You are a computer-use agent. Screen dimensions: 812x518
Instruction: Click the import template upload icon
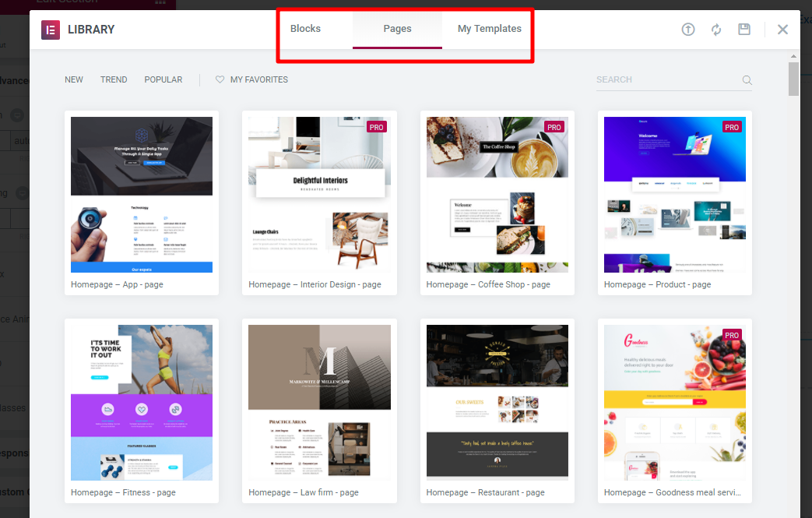(x=687, y=30)
